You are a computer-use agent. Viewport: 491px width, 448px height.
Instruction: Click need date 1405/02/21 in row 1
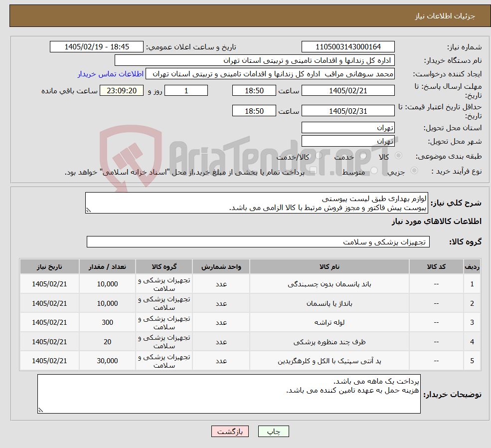(x=49, y=284)
